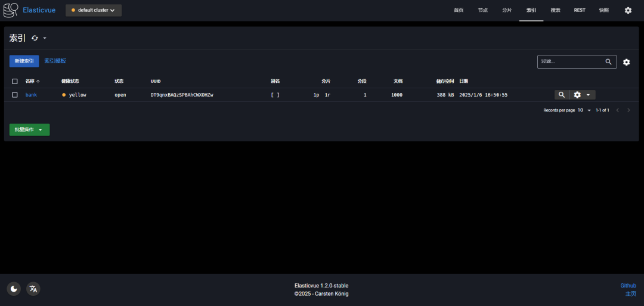Expand the default cluster dropdown
The height and width of the screenshot is (306, 644).
coord(93,10)
